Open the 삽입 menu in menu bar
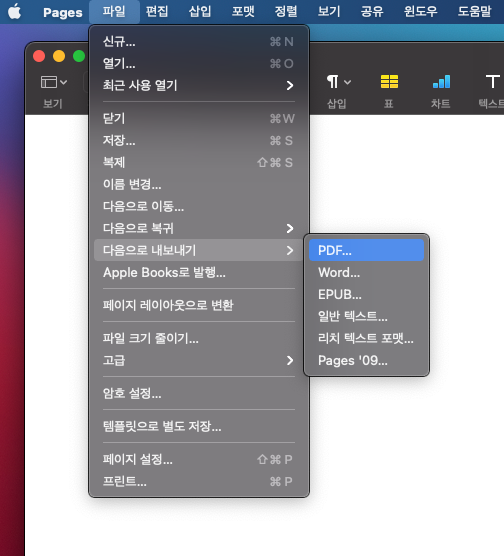 (x=200, y=11)
